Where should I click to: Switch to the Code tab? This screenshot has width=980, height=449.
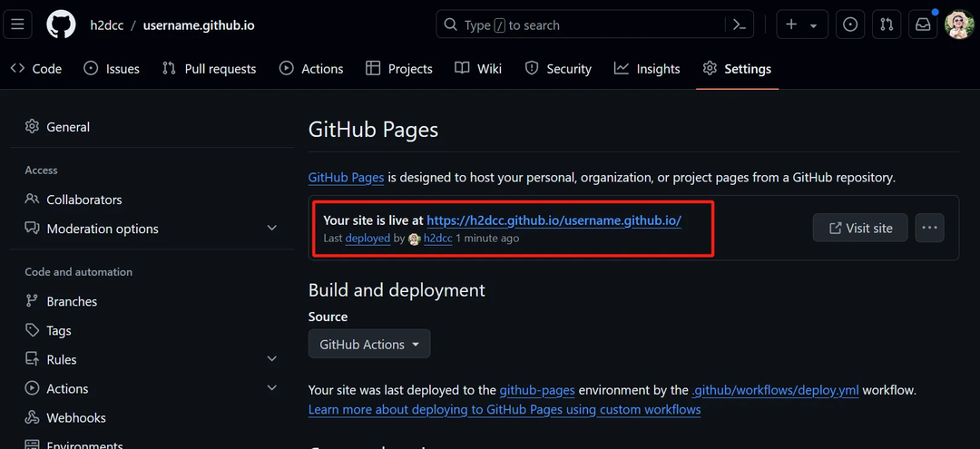coord(36,69)
